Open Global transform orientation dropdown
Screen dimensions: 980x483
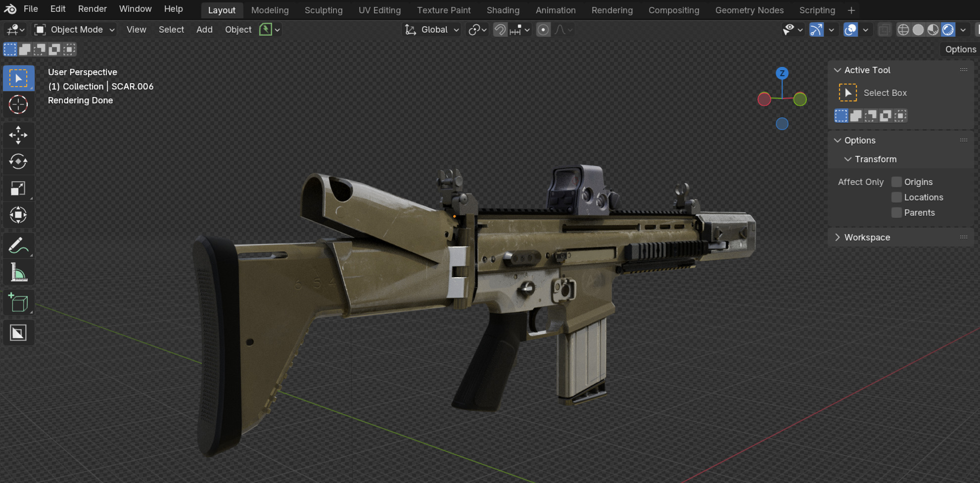tap(432, 30)
